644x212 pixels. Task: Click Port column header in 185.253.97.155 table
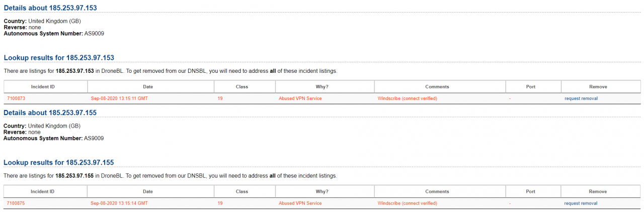tap(531, 191)
